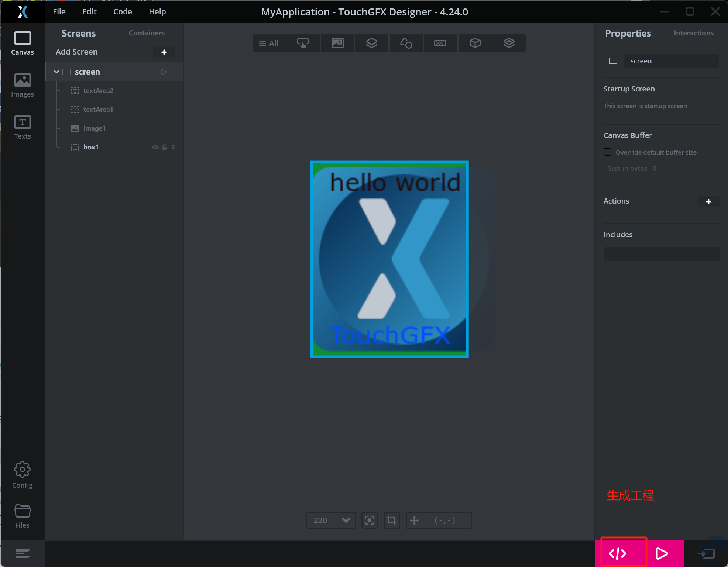The height and width of the screenshot is (567, 728).
Task: Open the zoom level 220 dropdown
Action: point(331,520)
